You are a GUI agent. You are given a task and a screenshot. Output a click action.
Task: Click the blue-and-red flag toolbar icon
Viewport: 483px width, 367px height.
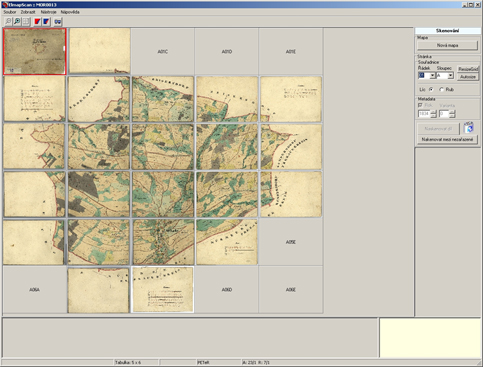46,22
